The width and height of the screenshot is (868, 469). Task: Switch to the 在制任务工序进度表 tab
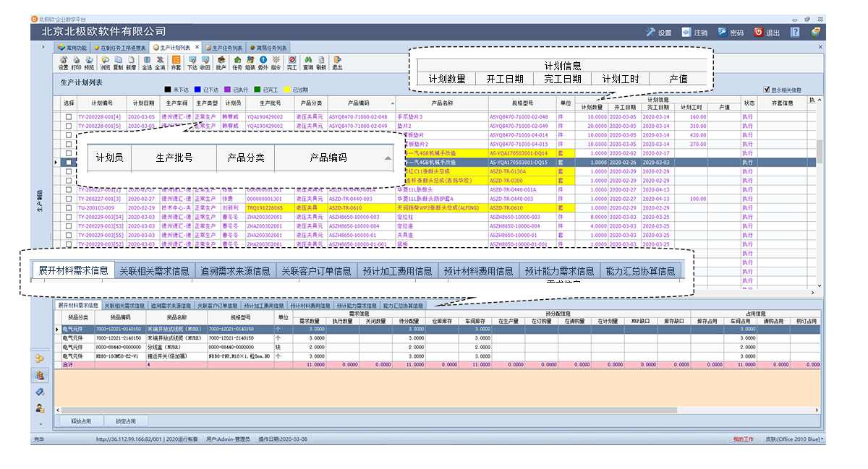[120, 47]
